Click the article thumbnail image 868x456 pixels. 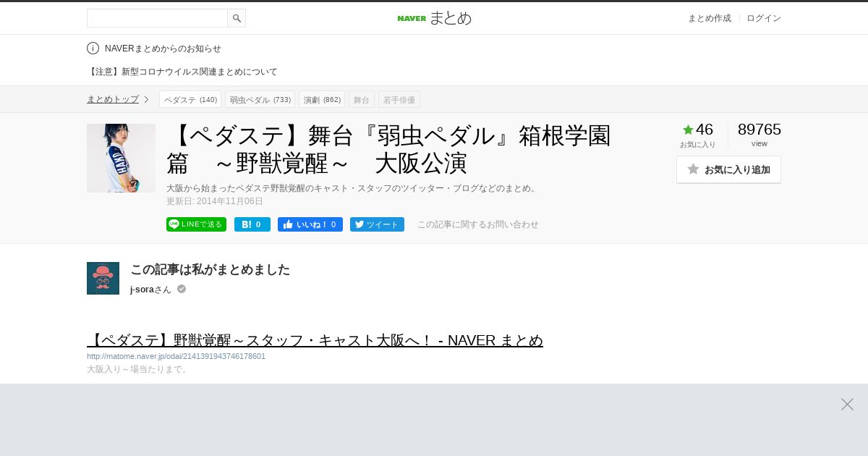click(x=121, y=158)
